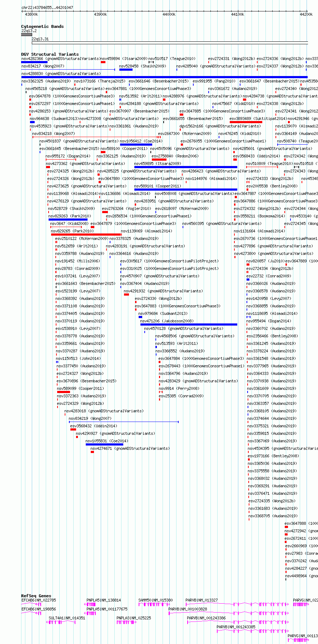Select variant nsv475667 (Kidd2010)
Screen dimensions: 318x644
(234, 104)
